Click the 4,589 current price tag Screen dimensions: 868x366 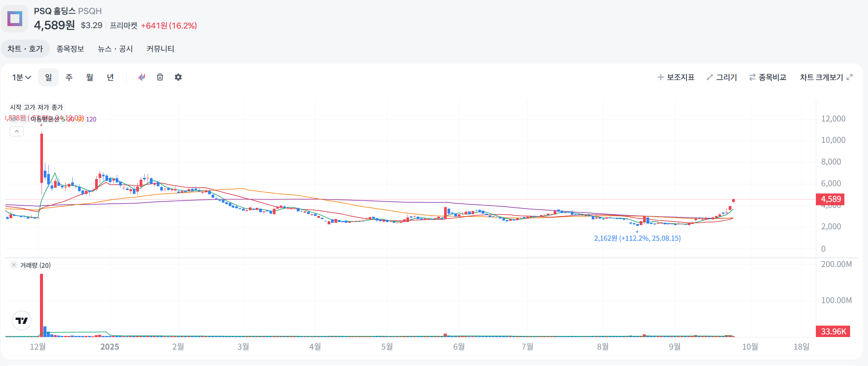pyautogui.click(x=830, y=199)
